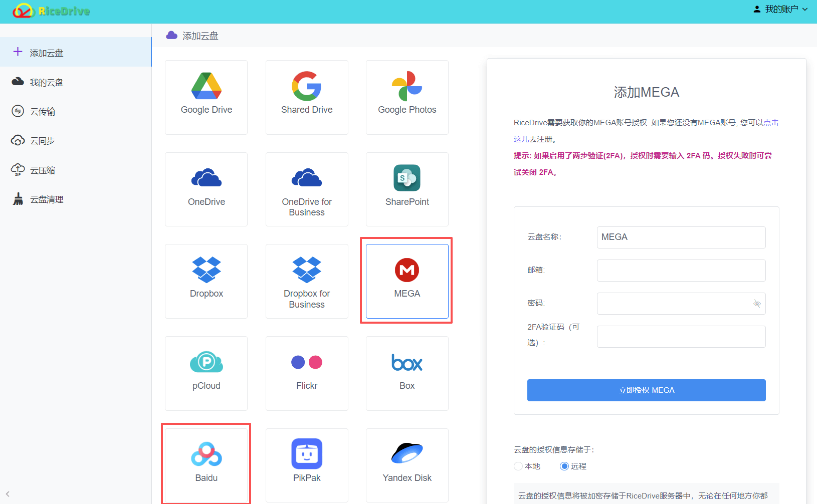Select the 本地 storage radio button
The height and width of the screenshot is (504, 817).
pyautogui.click(x=518, y=466)
